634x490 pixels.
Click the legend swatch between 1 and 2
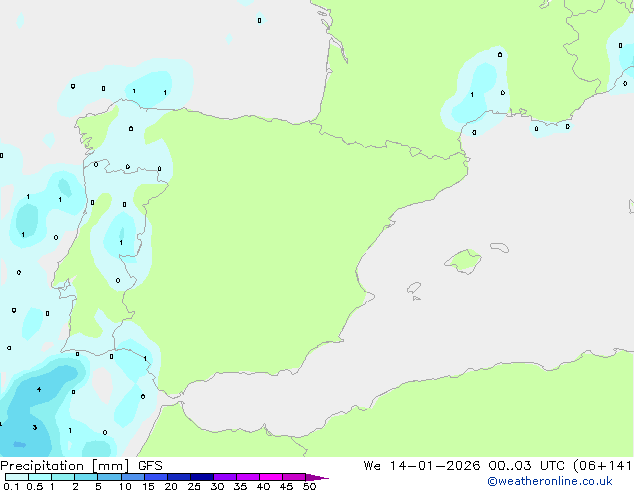[x=63, y=477]
